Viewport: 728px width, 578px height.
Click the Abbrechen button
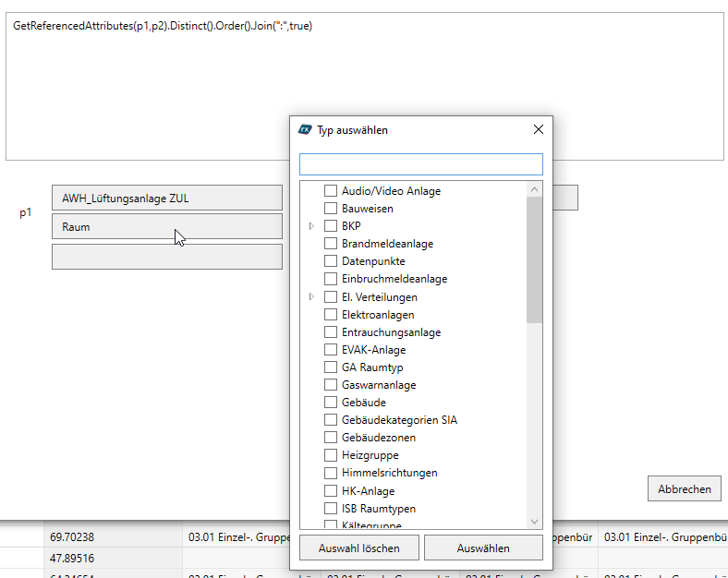click(684, 489)
